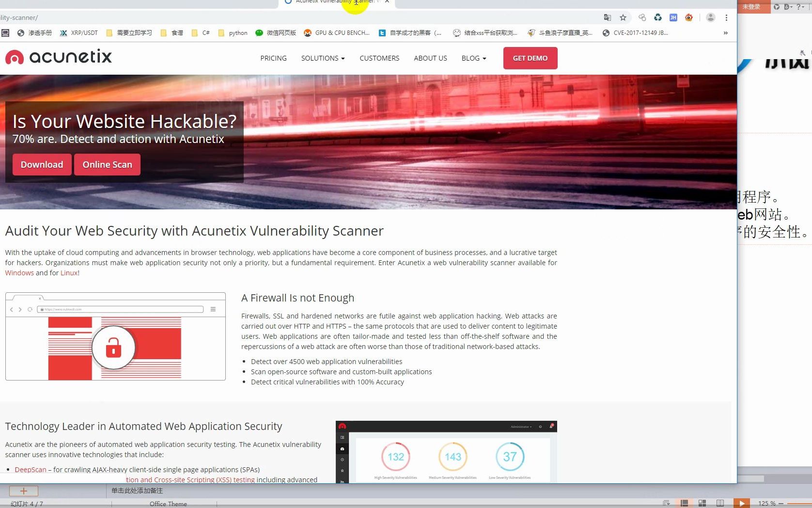Click the 单击此处添加备注 notes field

pyautogui.click(x=137, y=491)
